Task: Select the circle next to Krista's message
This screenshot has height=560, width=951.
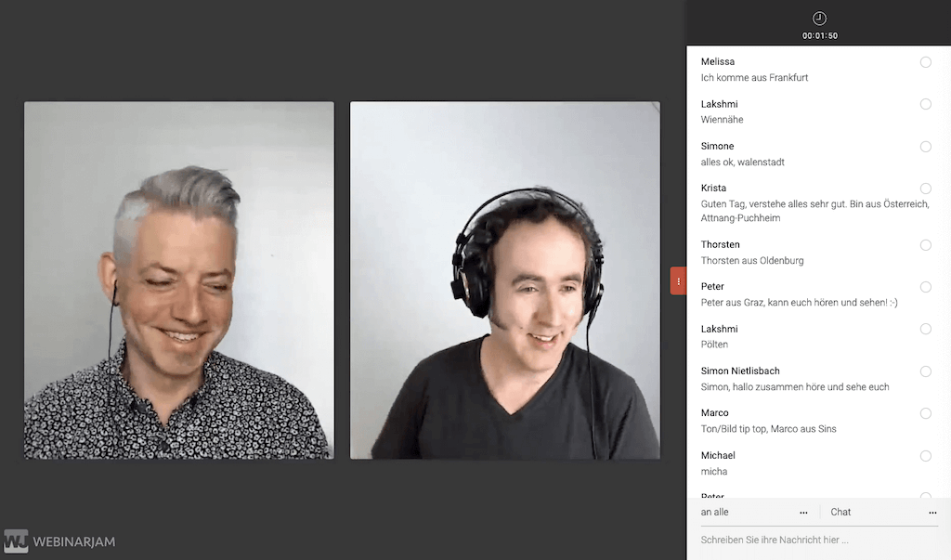Action: (x=925, y=189)
